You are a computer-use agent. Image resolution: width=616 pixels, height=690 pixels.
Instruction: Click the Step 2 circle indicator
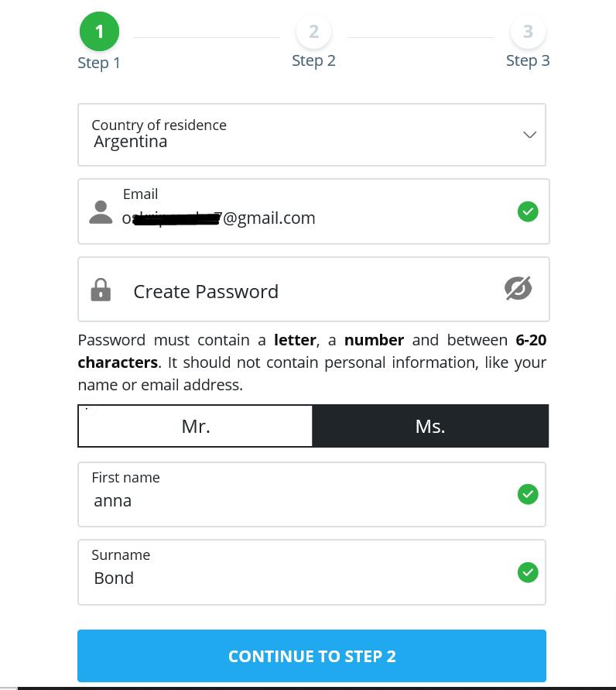313,31
